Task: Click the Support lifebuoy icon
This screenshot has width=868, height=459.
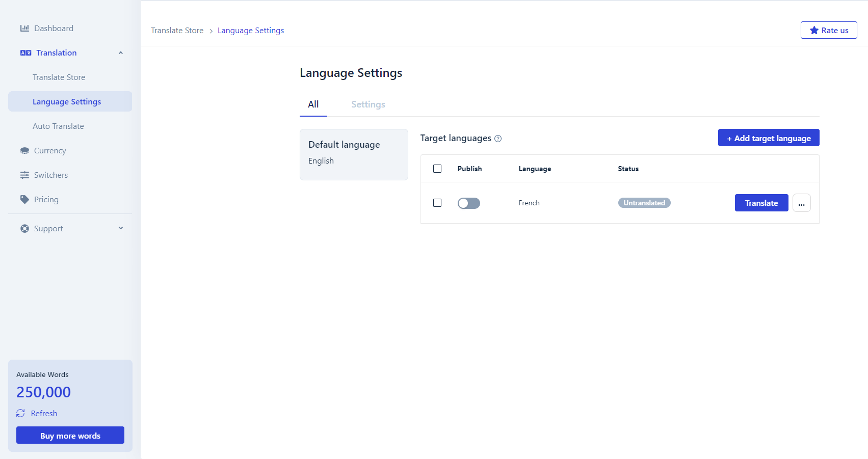Action: tap(24, 229)
